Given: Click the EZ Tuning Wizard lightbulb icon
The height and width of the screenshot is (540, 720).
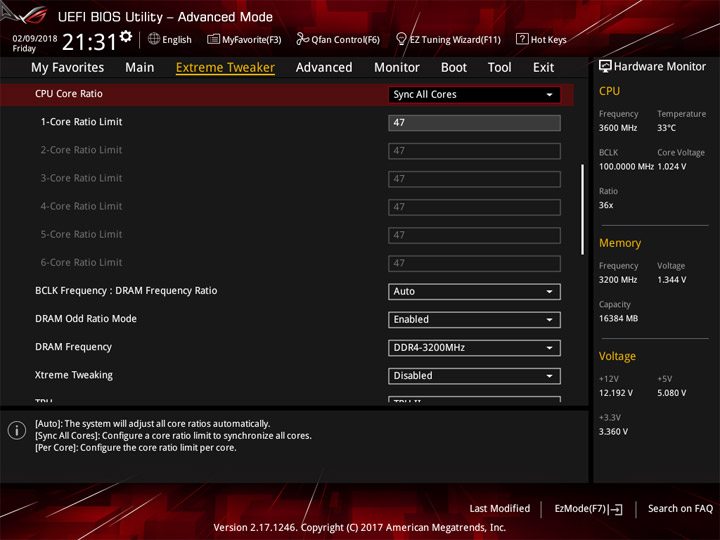Looking at the screenshot, I should [x=401, y=39].
